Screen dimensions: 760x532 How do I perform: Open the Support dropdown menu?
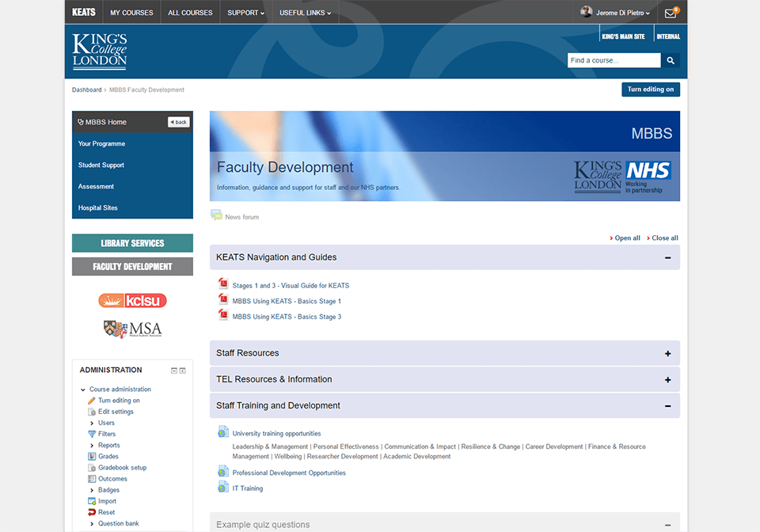tap(245, 13)
